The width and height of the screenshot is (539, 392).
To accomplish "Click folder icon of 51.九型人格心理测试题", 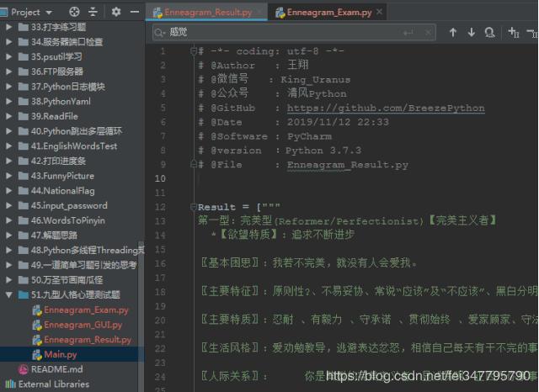I will coord(23,295).
